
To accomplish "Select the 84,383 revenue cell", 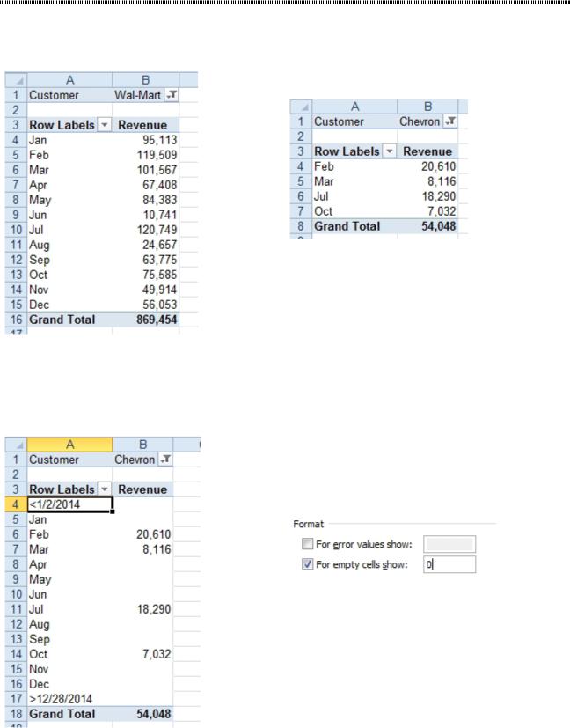I will 146,200.
